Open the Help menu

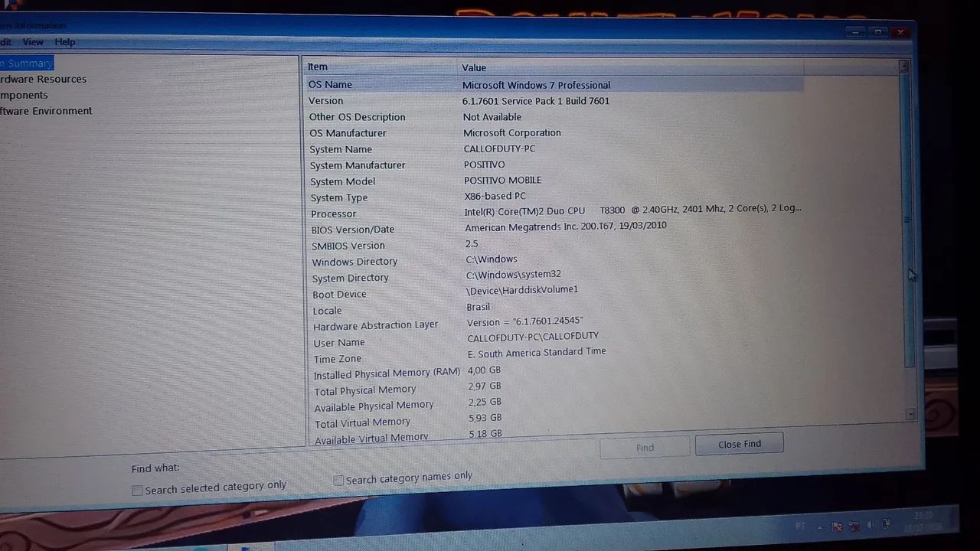[65, 42]
